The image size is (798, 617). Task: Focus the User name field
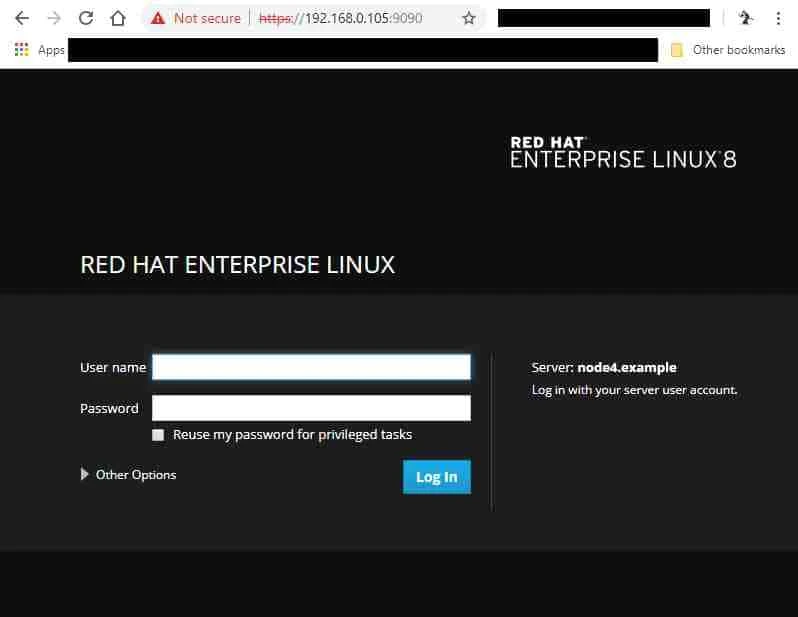click(x=311, y=367)
